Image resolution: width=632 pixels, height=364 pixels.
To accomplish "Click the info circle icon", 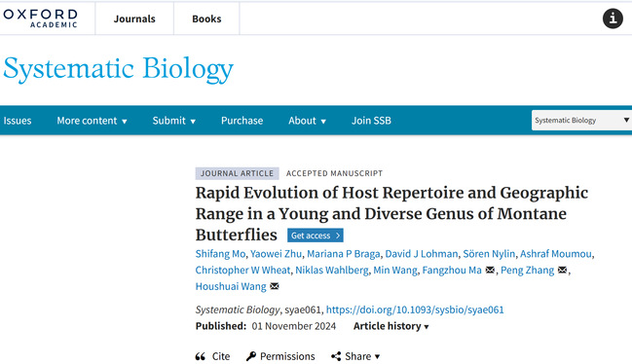I will pyautogui.click(x=613, y=18).
